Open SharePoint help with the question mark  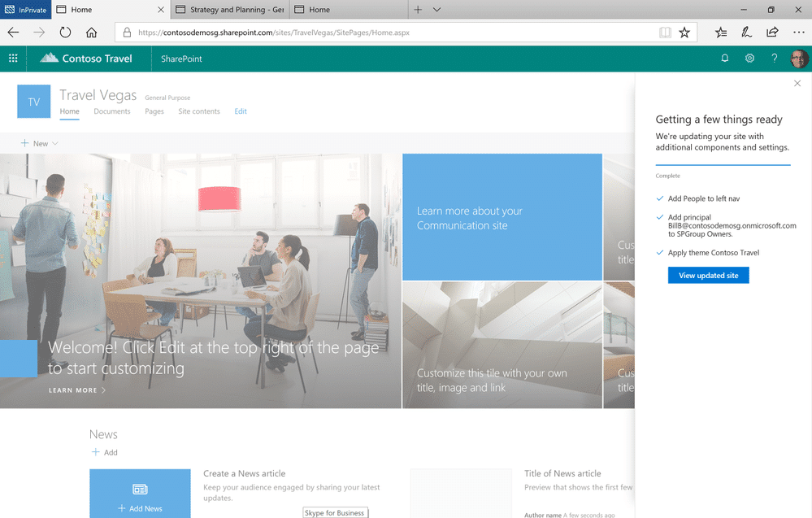click(x=773, y=58)
